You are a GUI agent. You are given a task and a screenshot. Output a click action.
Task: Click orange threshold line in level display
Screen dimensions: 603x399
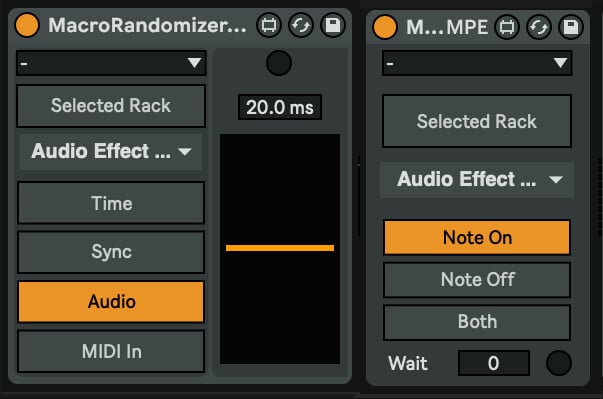point(280,248)
